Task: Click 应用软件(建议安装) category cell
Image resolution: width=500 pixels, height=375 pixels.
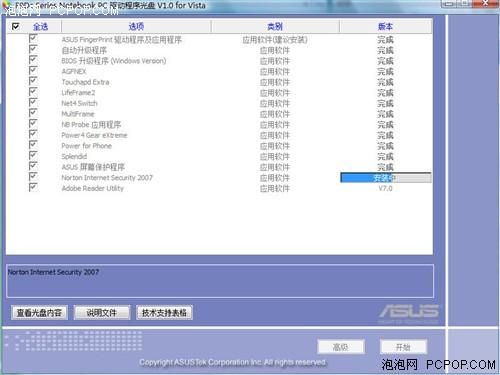Action: point(275,40)
